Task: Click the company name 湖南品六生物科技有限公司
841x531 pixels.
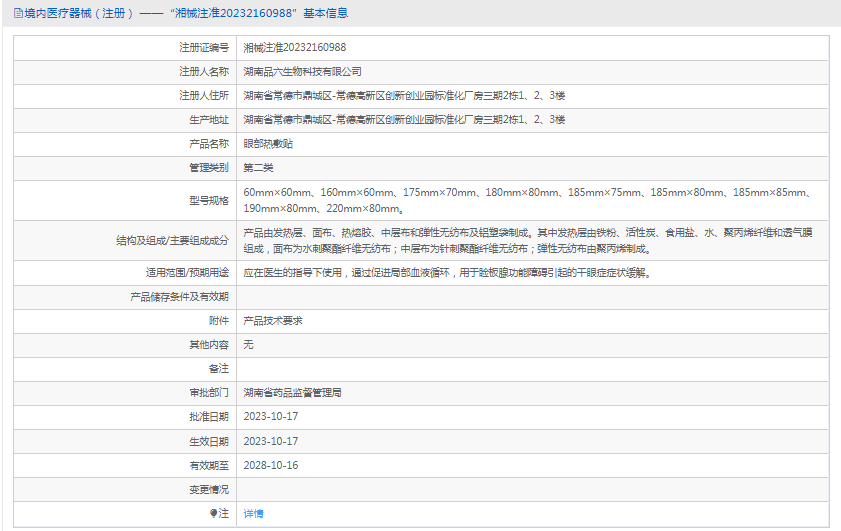Action: coord(302,71)
